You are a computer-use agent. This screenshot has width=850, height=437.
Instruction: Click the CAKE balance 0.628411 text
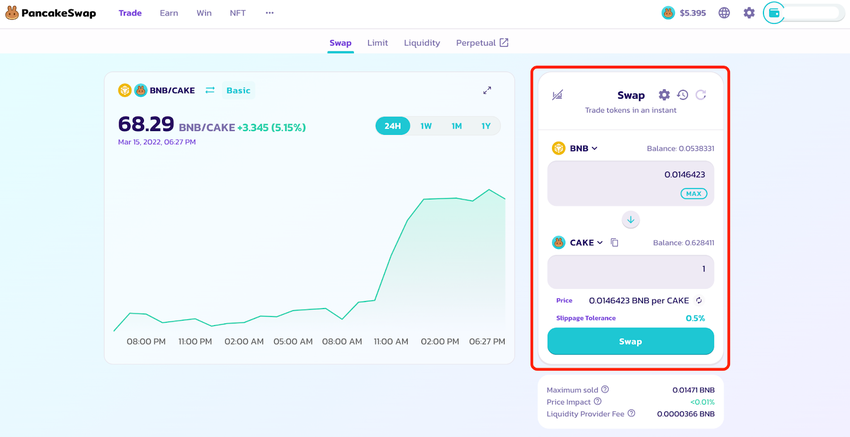pos(683,243)
